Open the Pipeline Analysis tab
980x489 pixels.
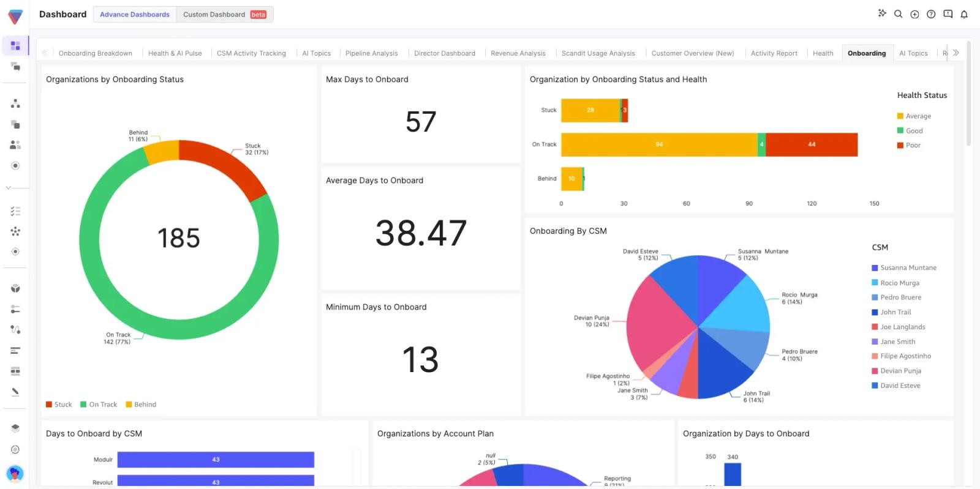(372, 53)
